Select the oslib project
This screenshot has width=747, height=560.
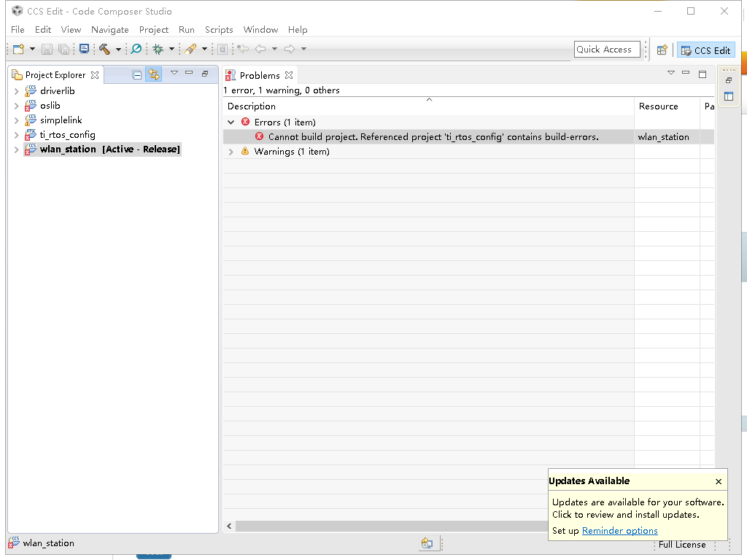coord(50,105)
